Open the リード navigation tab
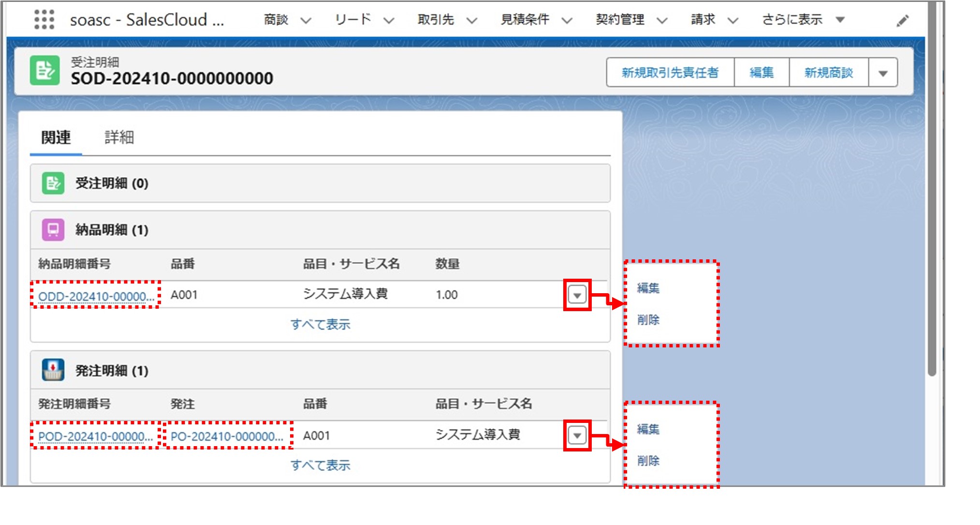The height and width of the screenshot is (525, 980). tap(353, 20)
